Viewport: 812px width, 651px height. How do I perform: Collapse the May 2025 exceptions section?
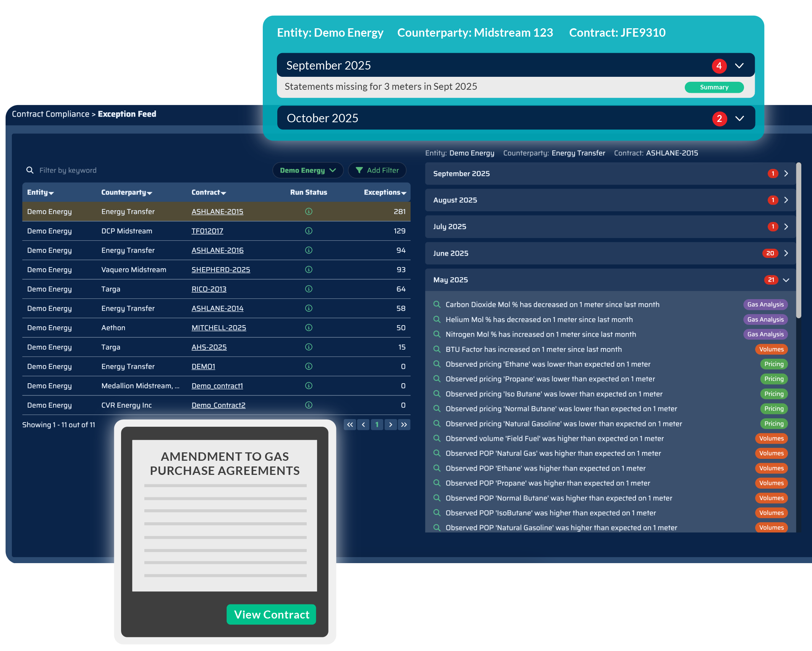point(786,280)
